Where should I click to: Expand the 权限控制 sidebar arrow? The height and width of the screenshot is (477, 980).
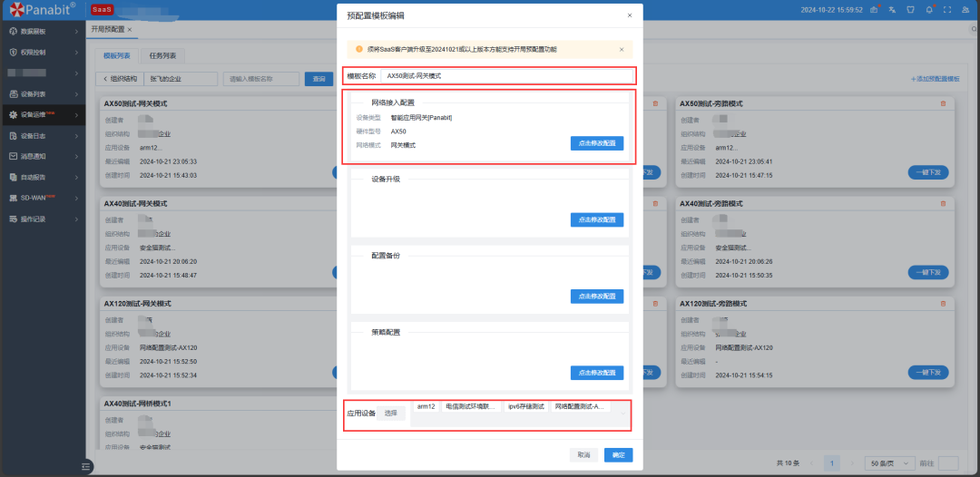[x=76, y=52]
